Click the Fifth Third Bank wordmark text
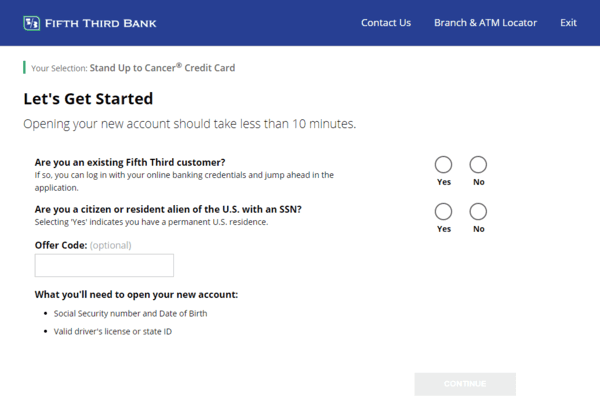 [x=100, y=23]
